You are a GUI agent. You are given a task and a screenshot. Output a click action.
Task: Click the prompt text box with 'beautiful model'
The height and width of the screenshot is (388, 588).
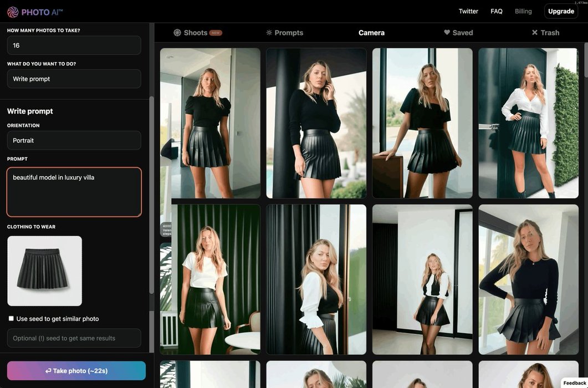coord(74,192)
